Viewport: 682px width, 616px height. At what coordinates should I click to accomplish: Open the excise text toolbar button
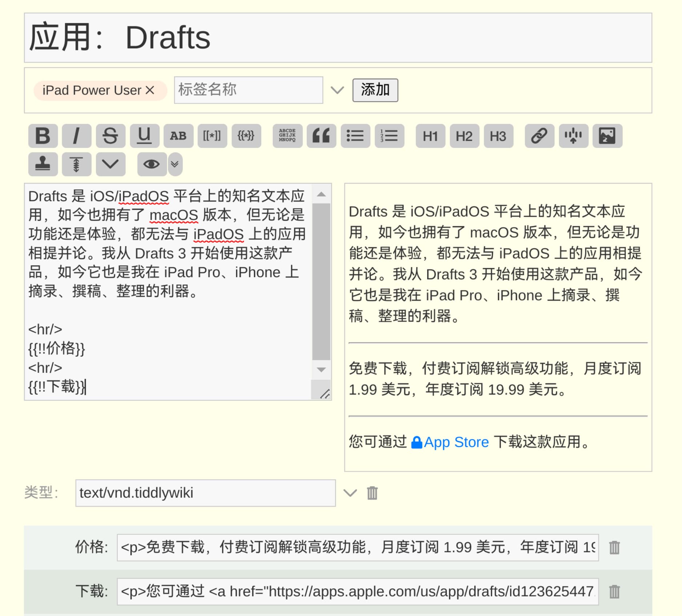(573, 136)
